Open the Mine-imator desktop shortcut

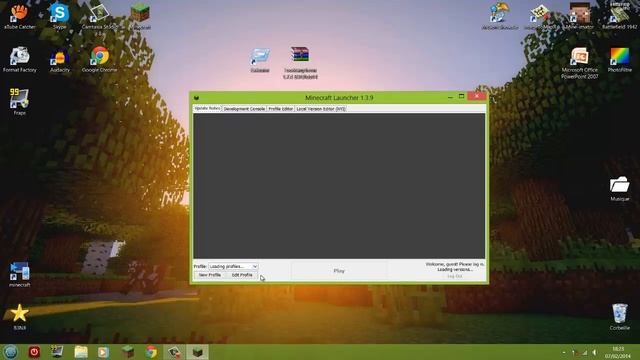pos(580,16)
